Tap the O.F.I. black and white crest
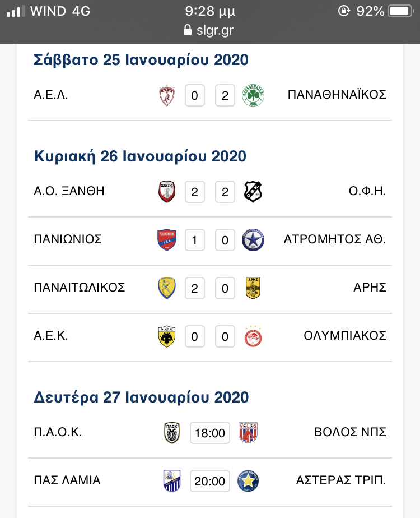The image size is (420, 518). pos(253,192)
